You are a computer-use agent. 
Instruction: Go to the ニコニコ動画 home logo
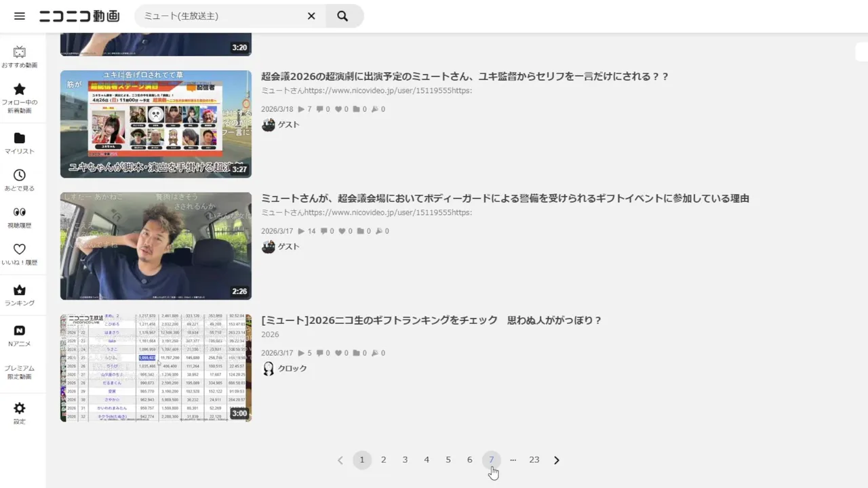(x=79, y=16)
